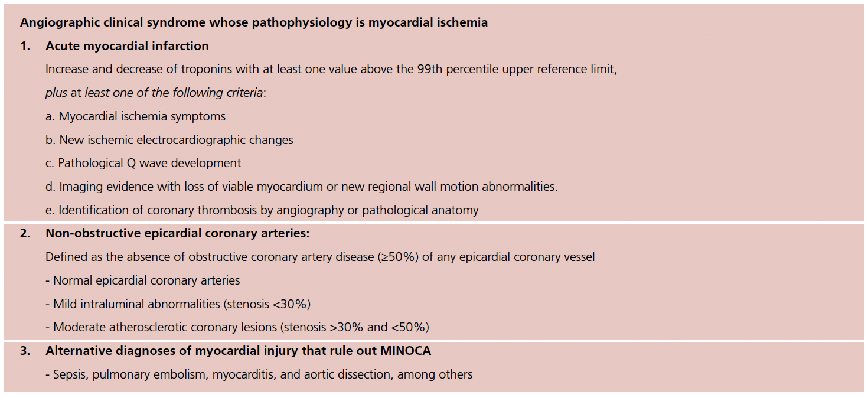Image resolution: width=868 pixels, height=398 pixels.
Task: Select criterion c, Pathological Q wave development
Action: tap(143, 163)
